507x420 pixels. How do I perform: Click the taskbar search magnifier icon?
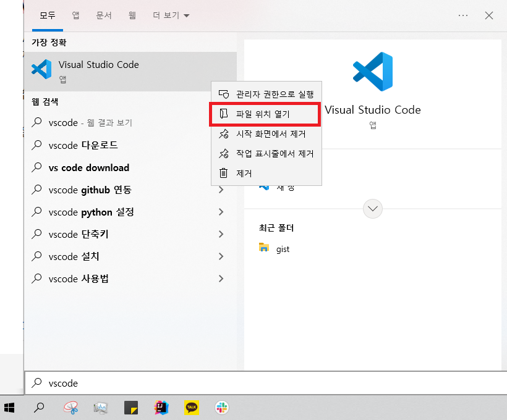pyautogui.click(x=39, y=408)
